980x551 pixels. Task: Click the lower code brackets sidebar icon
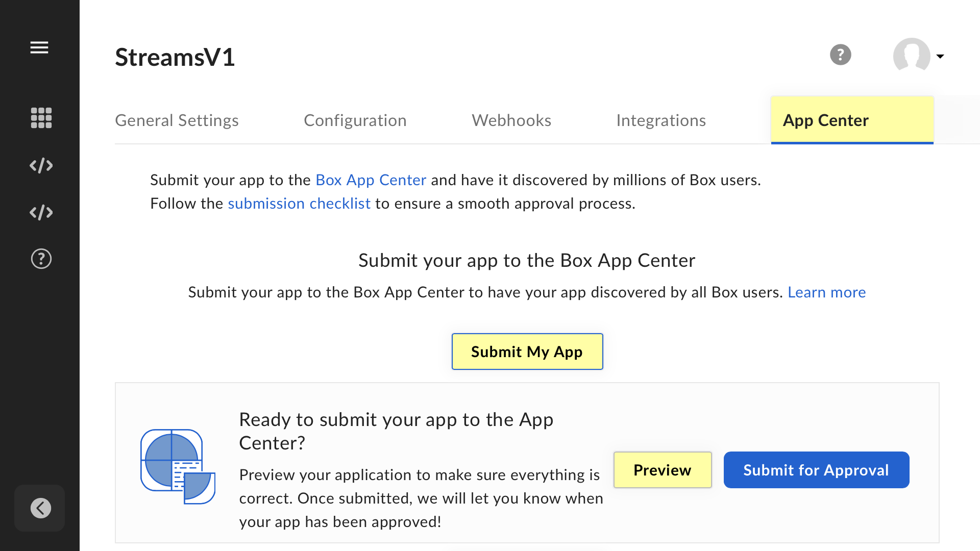(x=41, y=212)
